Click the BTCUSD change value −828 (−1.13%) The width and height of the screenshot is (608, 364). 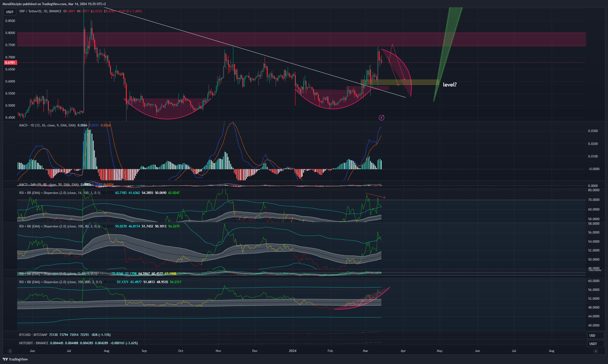pyautogui.click(x=101, y=335)
